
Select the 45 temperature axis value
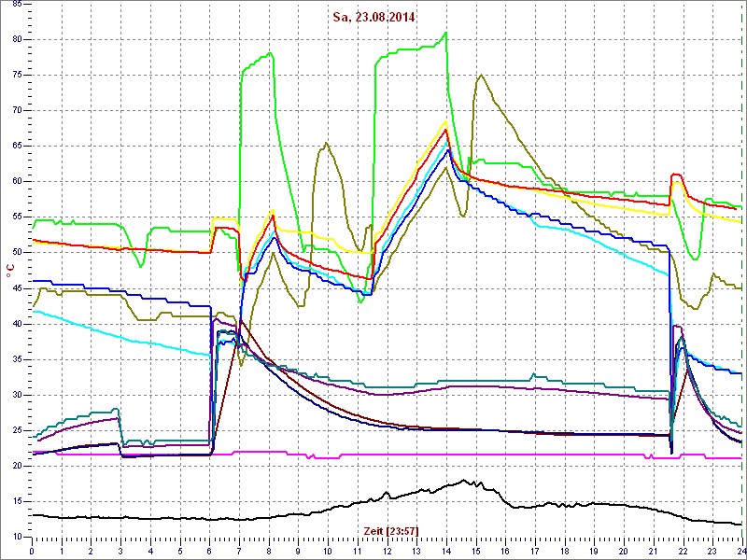[16, 288]
